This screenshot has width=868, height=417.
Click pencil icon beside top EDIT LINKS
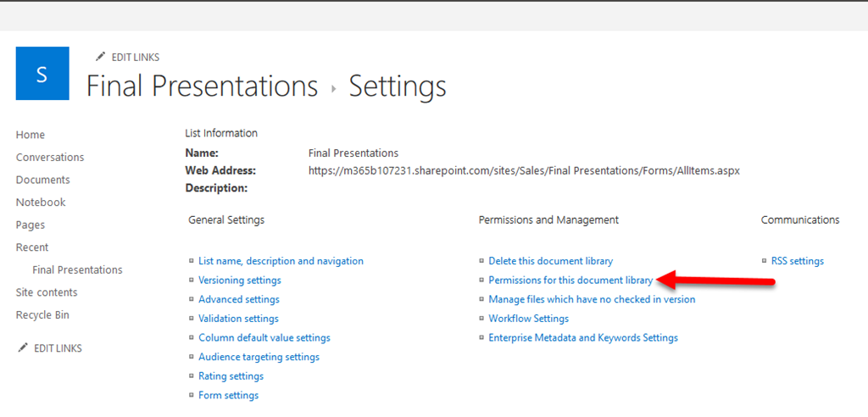[101, 58]
